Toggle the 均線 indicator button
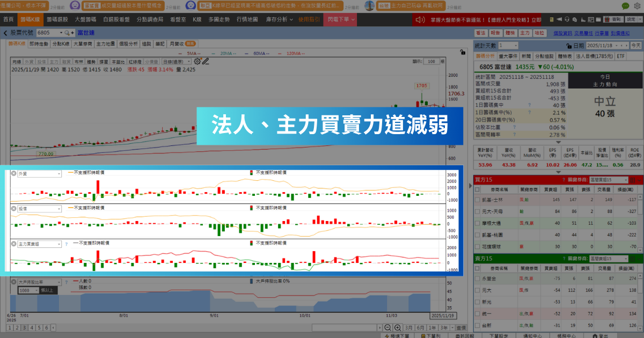 pos(17,62)
